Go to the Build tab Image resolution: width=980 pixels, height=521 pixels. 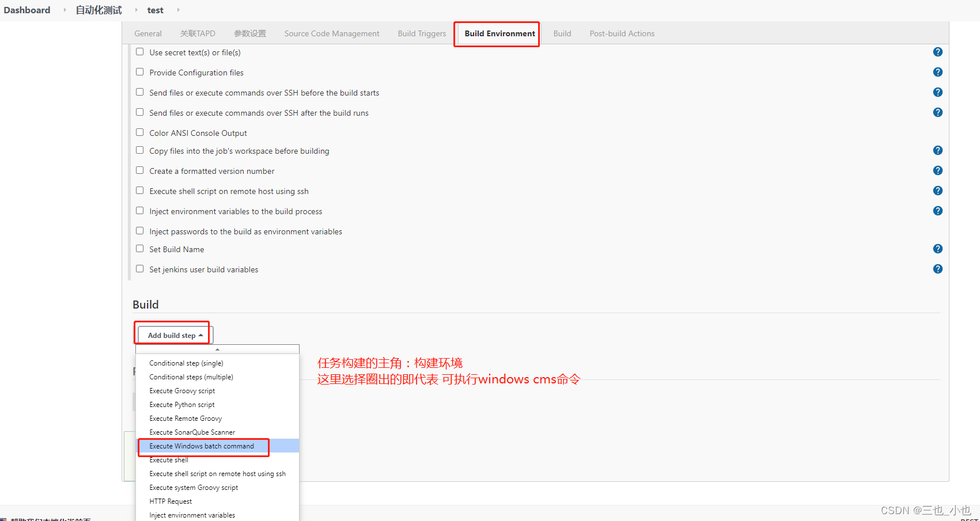point(562,33)
